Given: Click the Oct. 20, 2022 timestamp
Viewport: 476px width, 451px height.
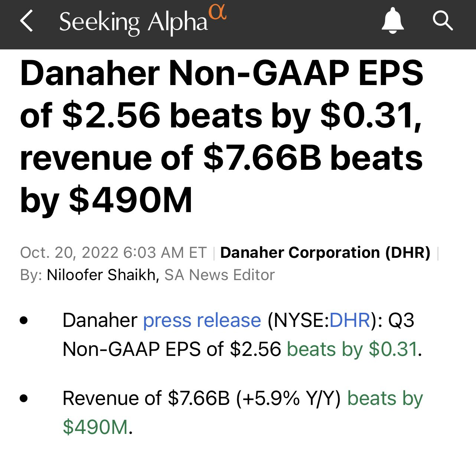Looking at the screenshot, I should pyautogui.click(x=113, y=253).
